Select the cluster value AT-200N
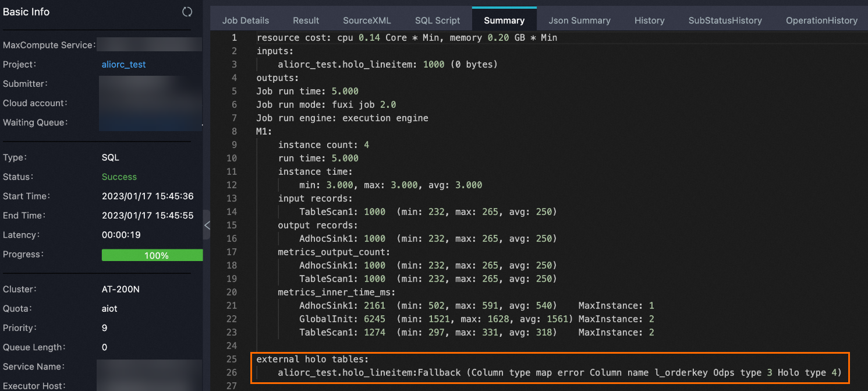 (x=122, y=290)
